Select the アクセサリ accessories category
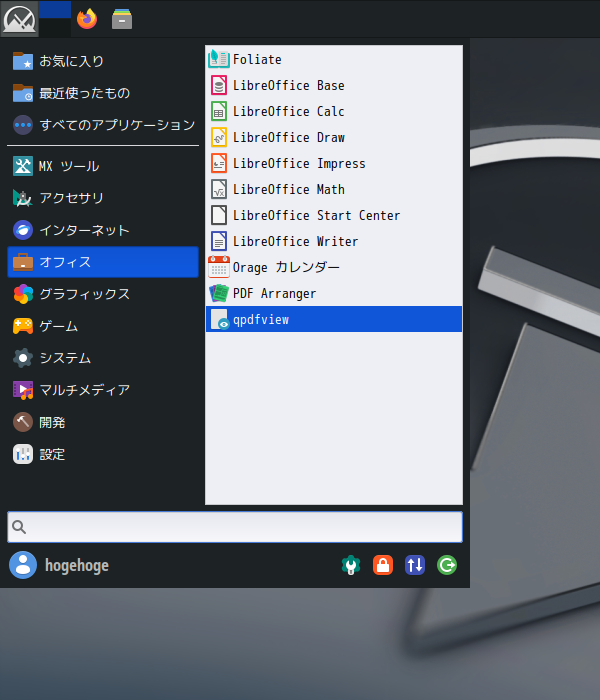 103,198
